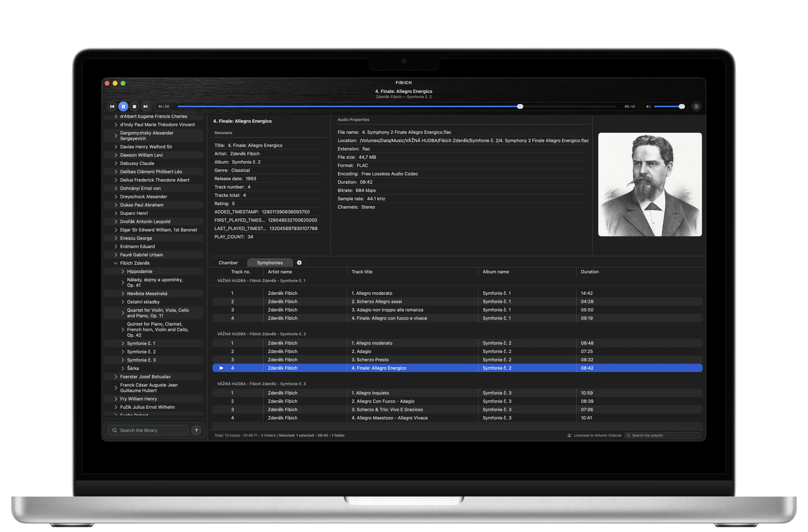
Task: Click the license user icon in status bar
Action: click(569, 435)
